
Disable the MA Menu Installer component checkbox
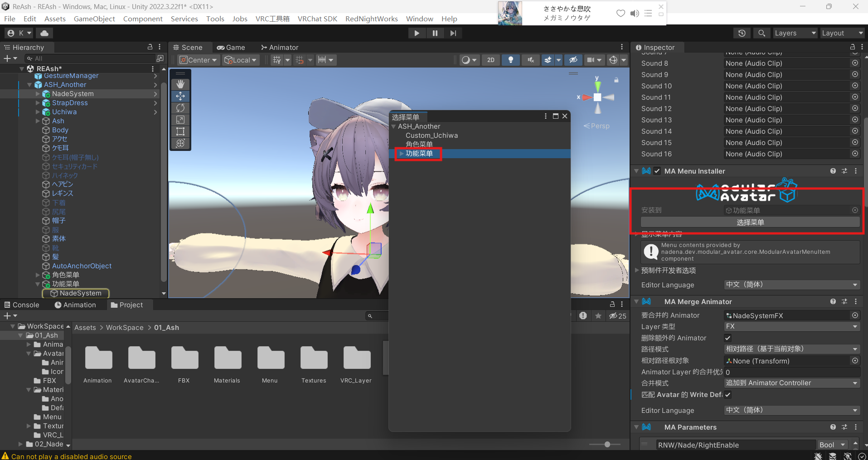[x=657, y=171]
